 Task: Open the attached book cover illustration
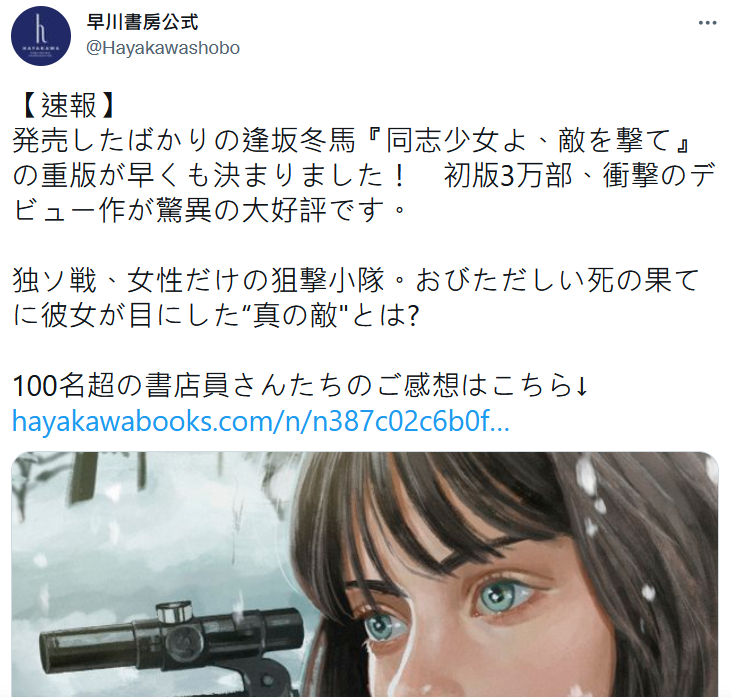365,574
